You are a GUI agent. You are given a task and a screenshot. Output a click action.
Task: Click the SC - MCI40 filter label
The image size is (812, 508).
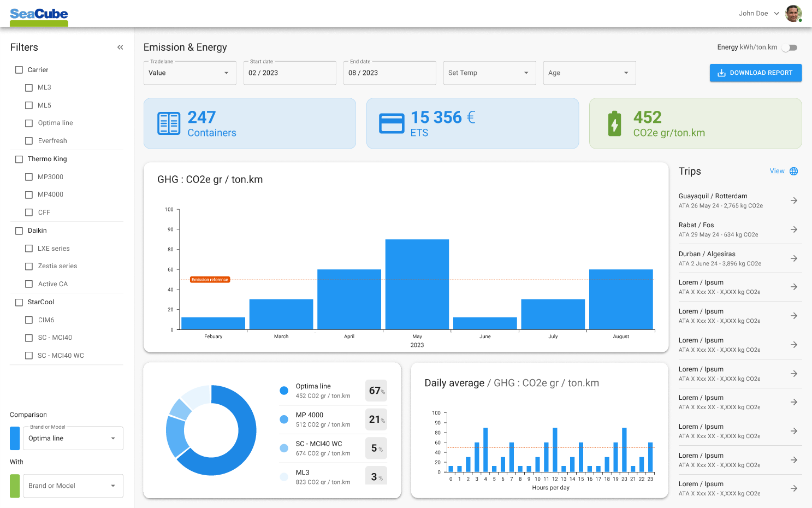[x=55, y=338]
